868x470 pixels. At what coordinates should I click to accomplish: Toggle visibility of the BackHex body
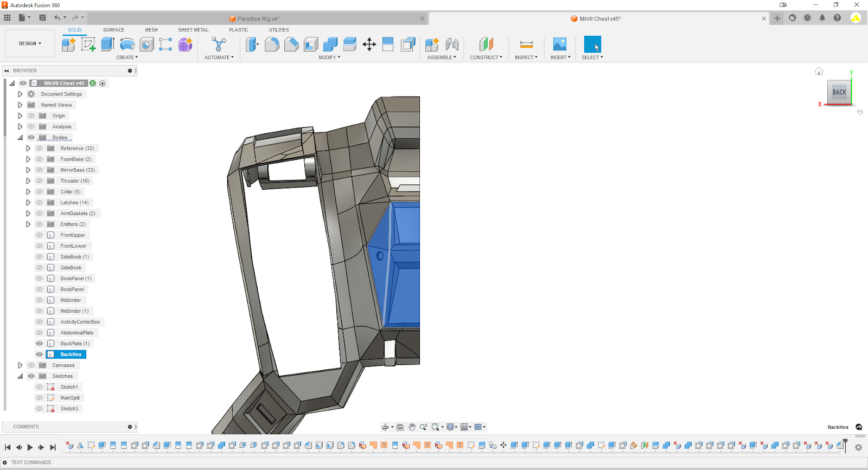(39, 355)
